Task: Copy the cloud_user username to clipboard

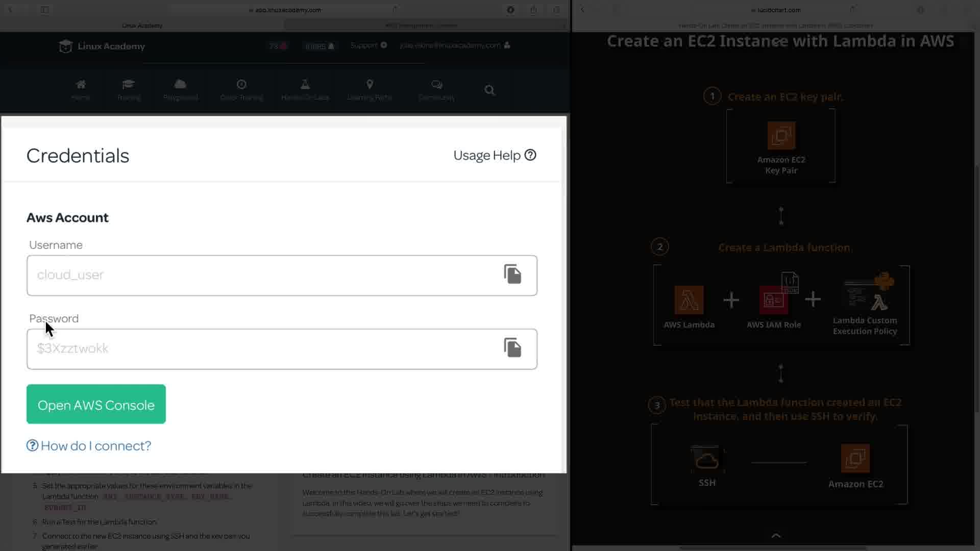Action: pyautogui.click(x=512, y=274)
